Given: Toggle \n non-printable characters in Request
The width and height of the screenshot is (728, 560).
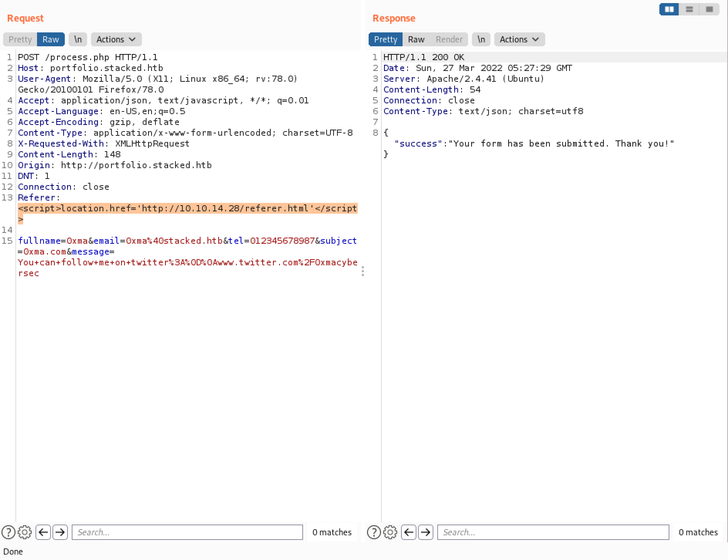Looking at the screenshot, I should point(78,39).
